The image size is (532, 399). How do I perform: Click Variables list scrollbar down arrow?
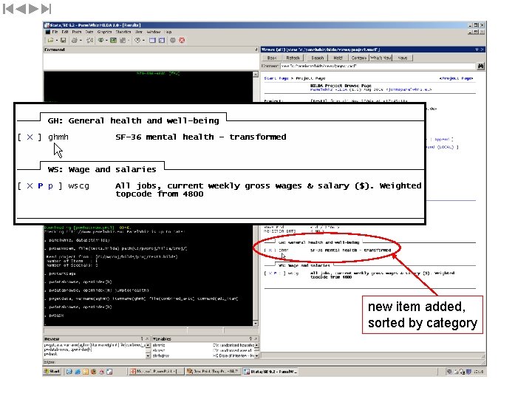[x=256, y=355]
